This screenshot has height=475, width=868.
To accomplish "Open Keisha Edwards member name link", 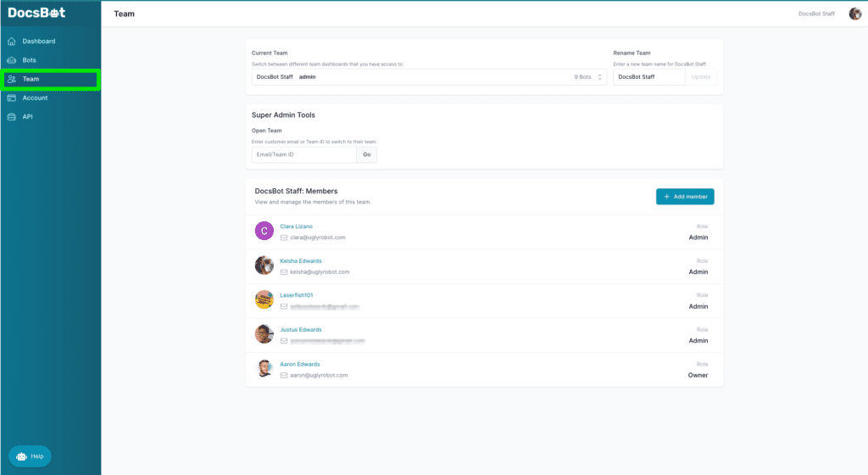I will pos(301,260).
